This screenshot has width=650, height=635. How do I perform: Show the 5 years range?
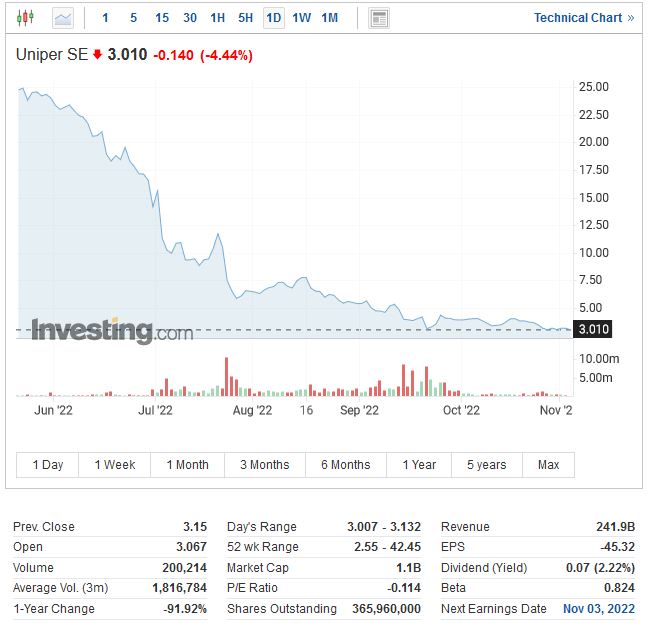[486, 465]
